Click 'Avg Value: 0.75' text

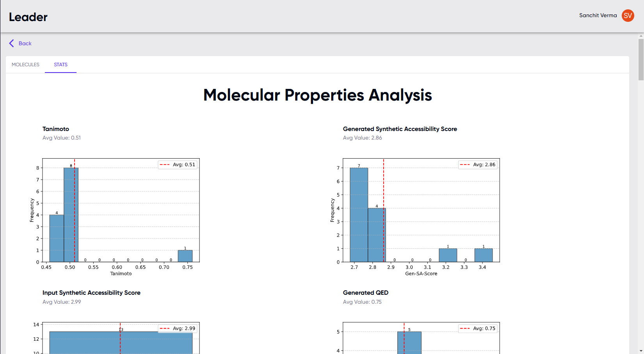(x=363, y=302)
